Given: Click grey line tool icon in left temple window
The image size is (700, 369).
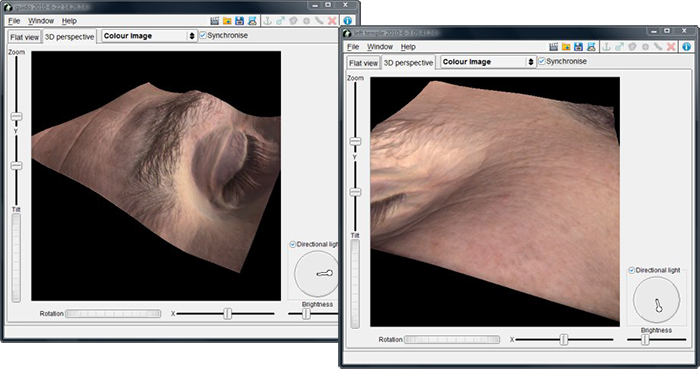Looking at the screenshot, I should (658, 46).
